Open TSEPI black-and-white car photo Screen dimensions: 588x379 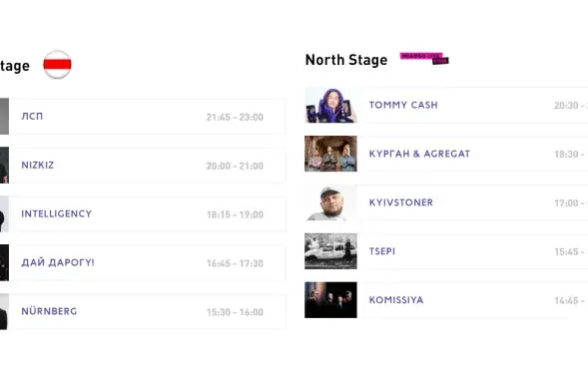point(330,251)
